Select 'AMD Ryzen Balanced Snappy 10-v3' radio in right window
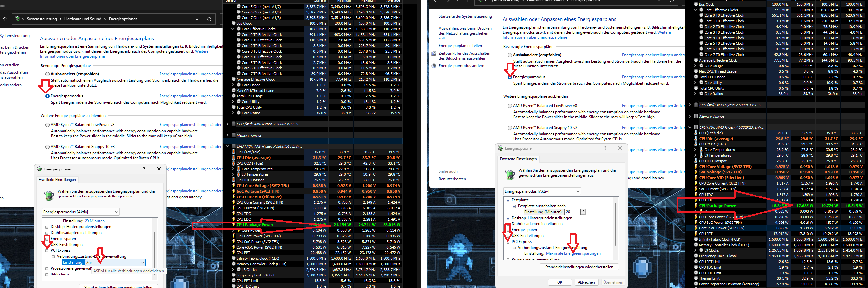The image size is (868, 288). [510, 128]
